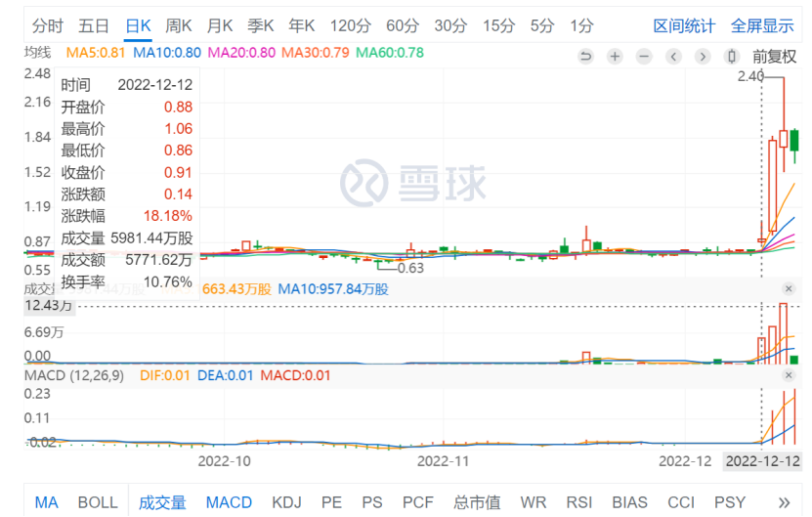This screenshot has height=517, width=812.
Task: Click the 区间统计 link
Action: (684, 25)
